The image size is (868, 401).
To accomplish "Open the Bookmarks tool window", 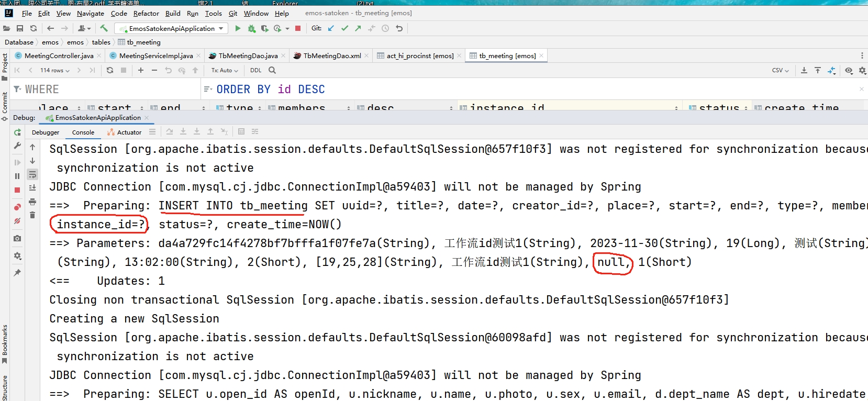I will click(x=5, y=344).
